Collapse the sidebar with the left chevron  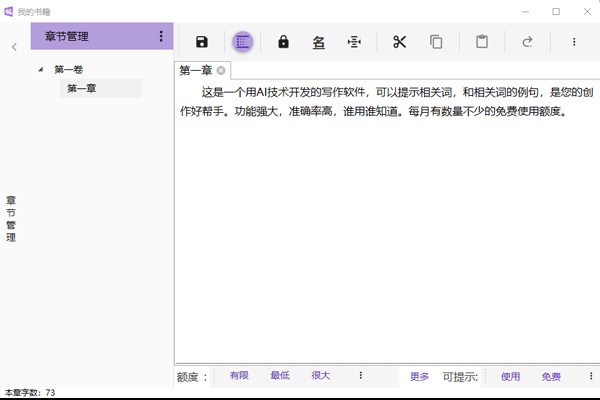(14, 47)
